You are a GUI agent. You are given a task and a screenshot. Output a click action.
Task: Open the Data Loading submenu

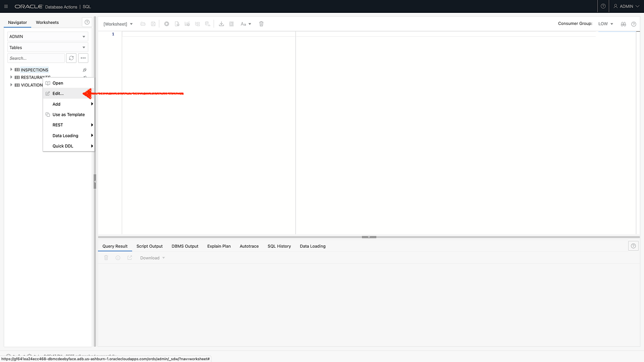[69, 136]
